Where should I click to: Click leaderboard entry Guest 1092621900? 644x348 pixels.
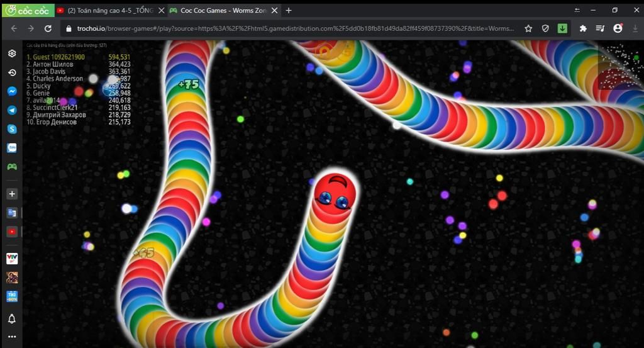pos(55,57)
